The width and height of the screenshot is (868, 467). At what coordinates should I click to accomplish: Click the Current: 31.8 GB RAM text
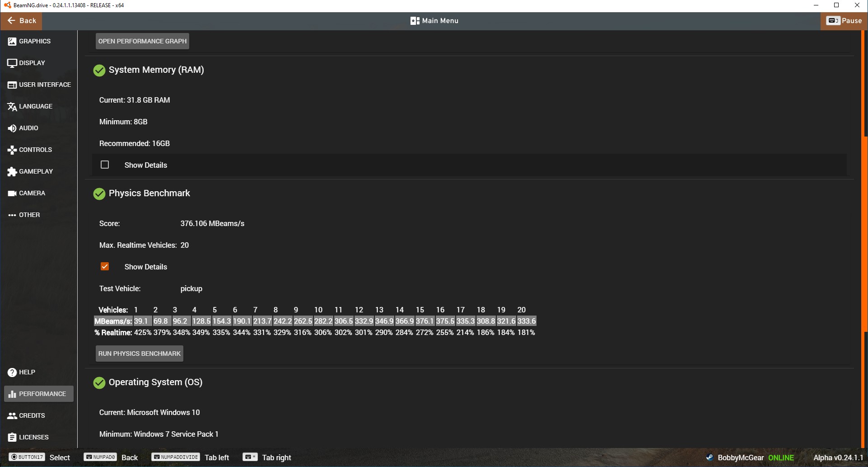click(x=135, y=100)
